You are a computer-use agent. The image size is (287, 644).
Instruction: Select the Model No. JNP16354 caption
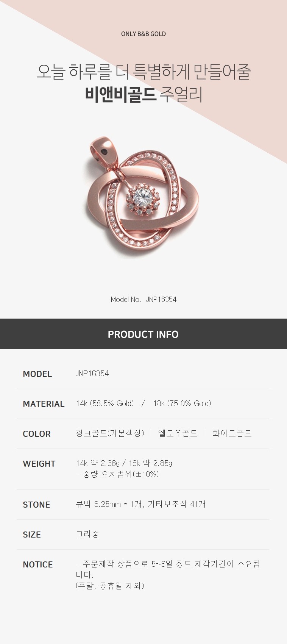click(143, 299)
